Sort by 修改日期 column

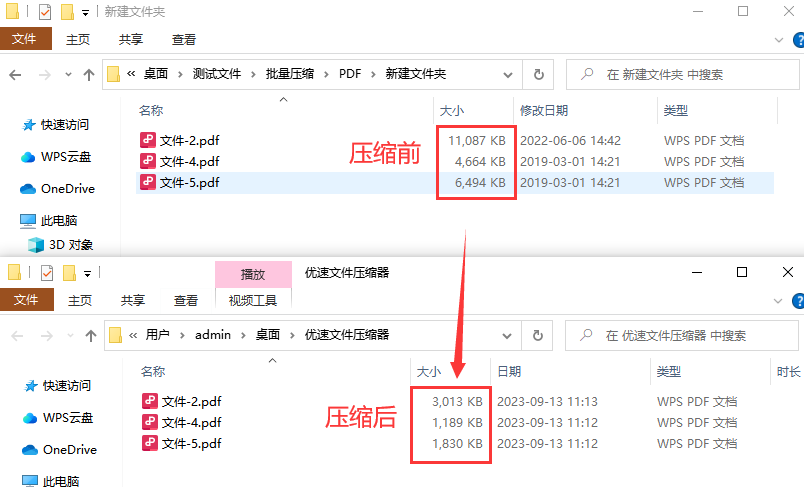[x=544, y=111]
